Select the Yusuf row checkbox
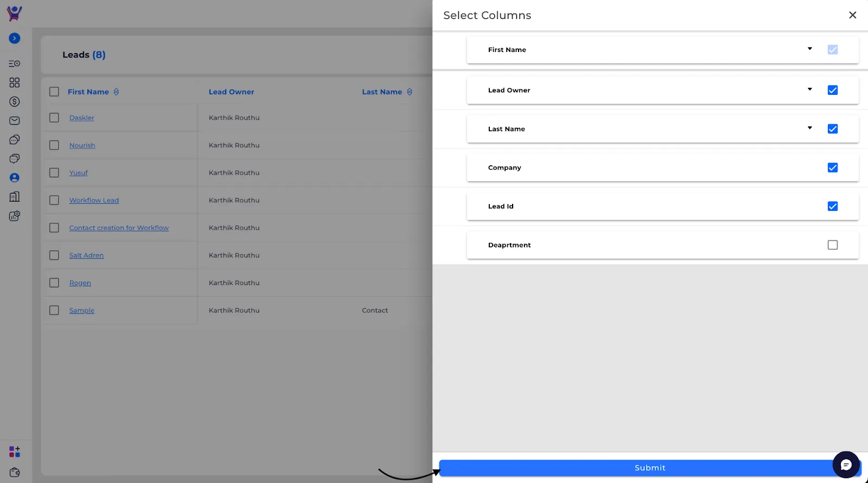This screenshot has height=483, width=868. pyautogui.click(x=54, y=172)
